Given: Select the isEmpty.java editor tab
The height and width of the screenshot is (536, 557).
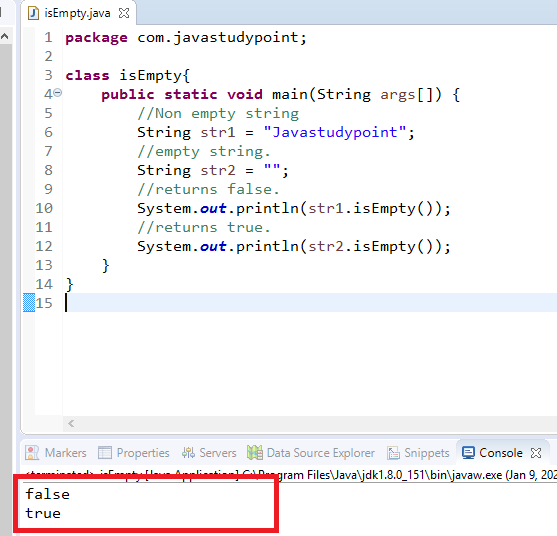Looking at the screenshot, I should click(77, 13).
